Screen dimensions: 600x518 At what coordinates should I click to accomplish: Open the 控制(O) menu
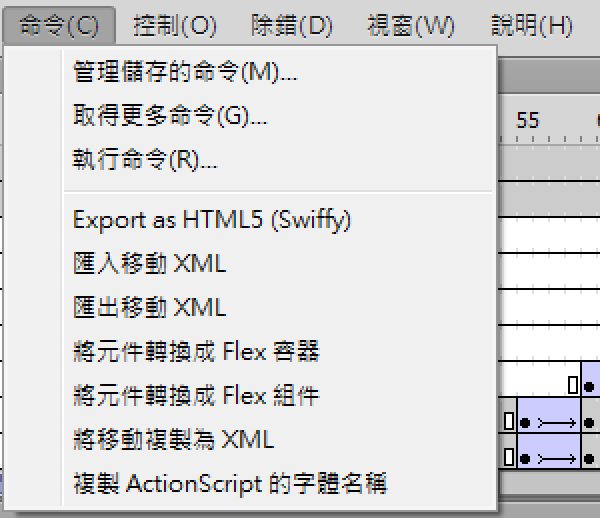(175, 25)
